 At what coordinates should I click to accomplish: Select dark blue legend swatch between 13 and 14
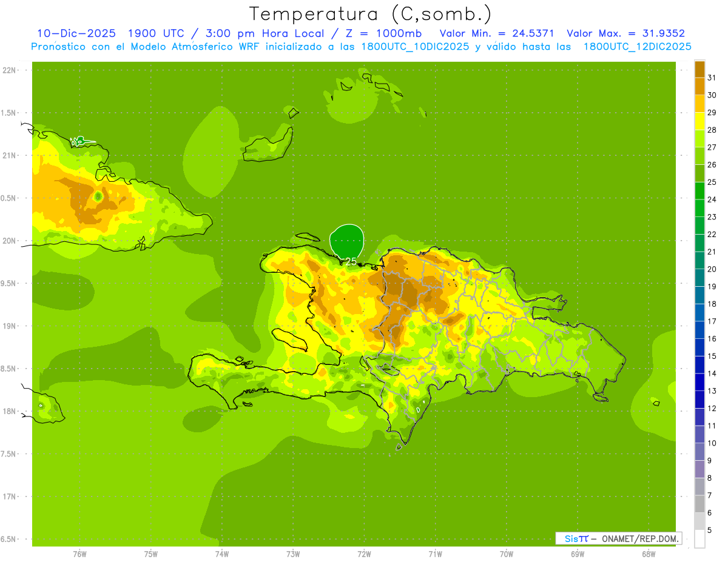[x=699, y=382]
